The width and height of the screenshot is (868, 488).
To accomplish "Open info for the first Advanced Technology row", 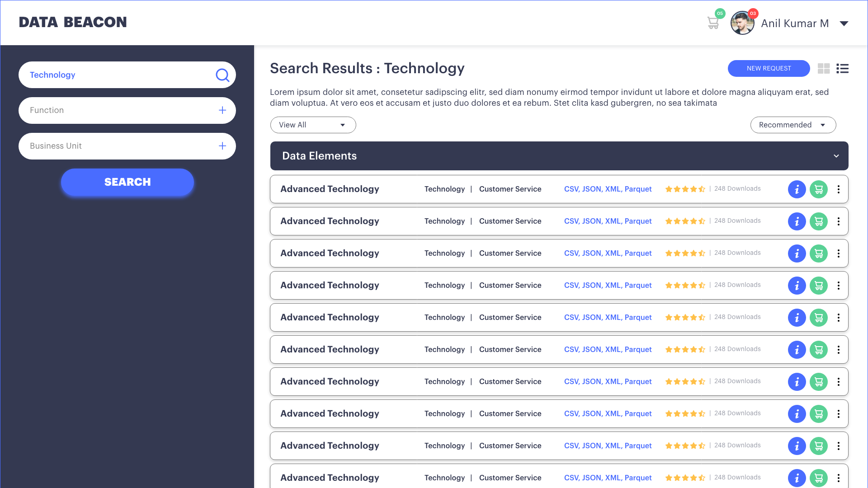I will pyautogui.click(x=797, y=189).
